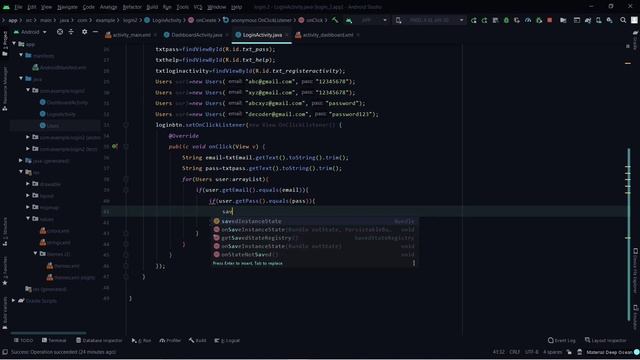Hide the Project panel with minus icon
This screenshot has width=640, height=360.
point(95,32)
